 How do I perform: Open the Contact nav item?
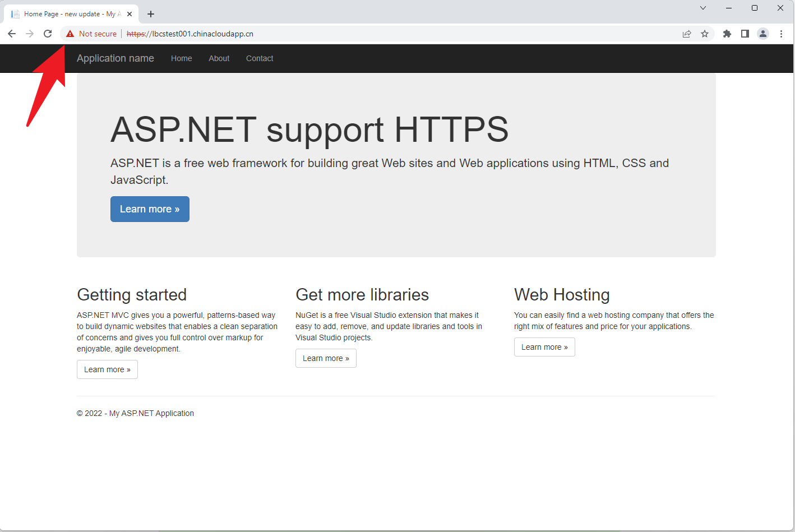260,58
